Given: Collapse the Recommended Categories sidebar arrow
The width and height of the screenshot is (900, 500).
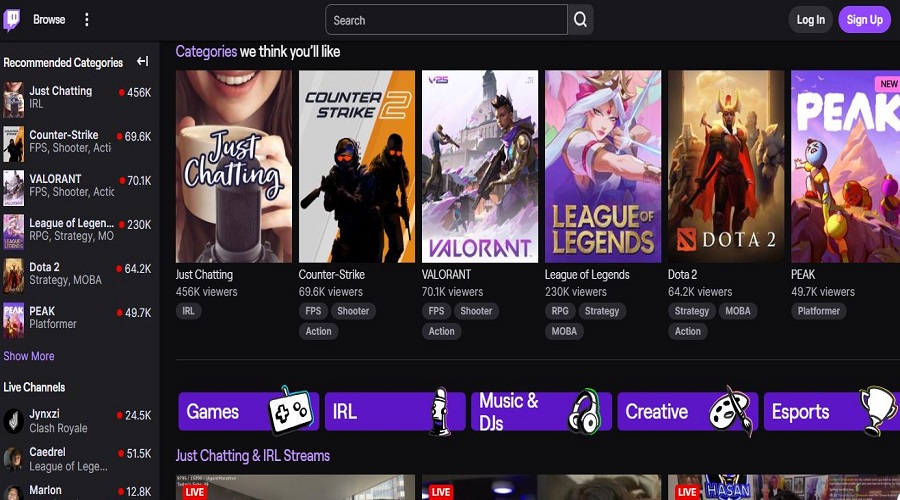Looking at the screenshot, I should click(143, 61).
